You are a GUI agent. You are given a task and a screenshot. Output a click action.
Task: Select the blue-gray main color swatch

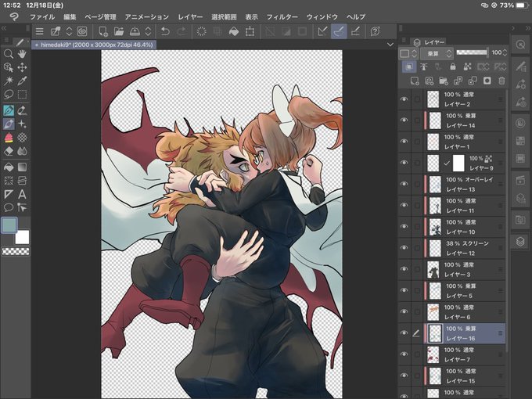(9, 225)
